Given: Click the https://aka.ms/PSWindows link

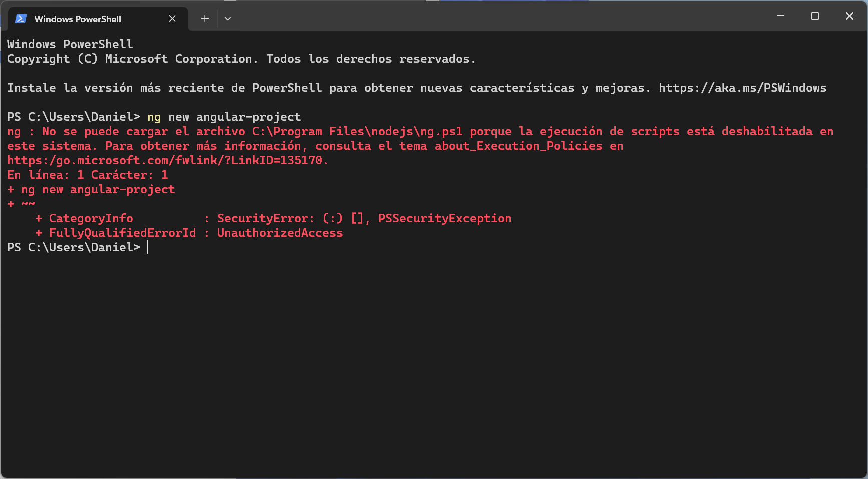Looking at the screenshot, I should click(743, 87).
